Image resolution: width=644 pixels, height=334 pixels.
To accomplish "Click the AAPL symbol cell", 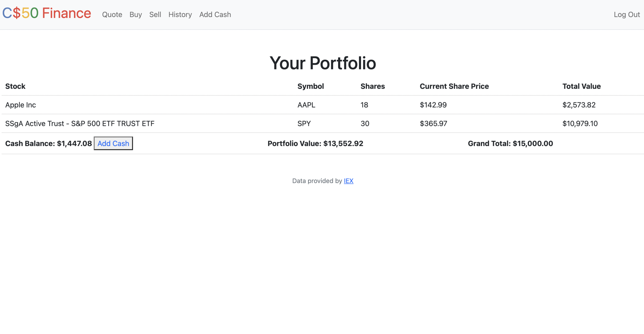I will (x=306, y=105).
